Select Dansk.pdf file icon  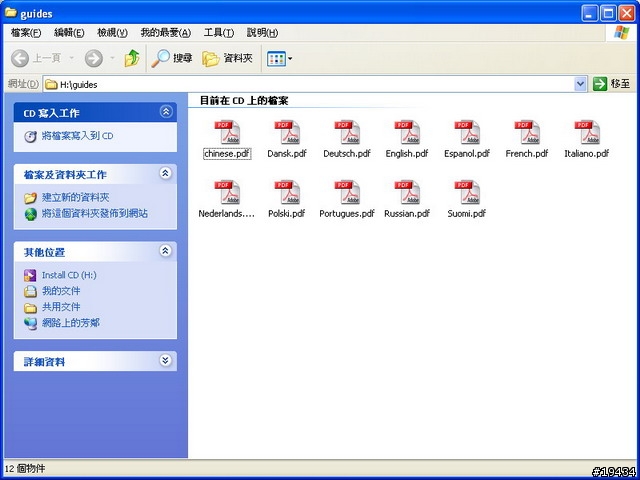click(x=287, y=132)
